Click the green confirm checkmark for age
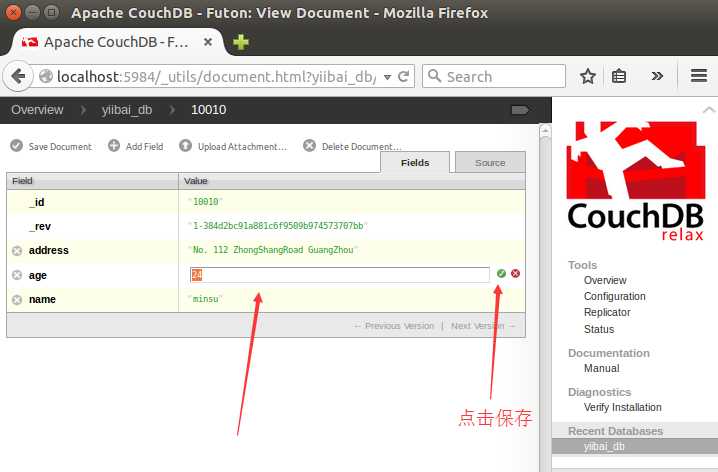The image size is (718, 472). (x=501, y=274)
